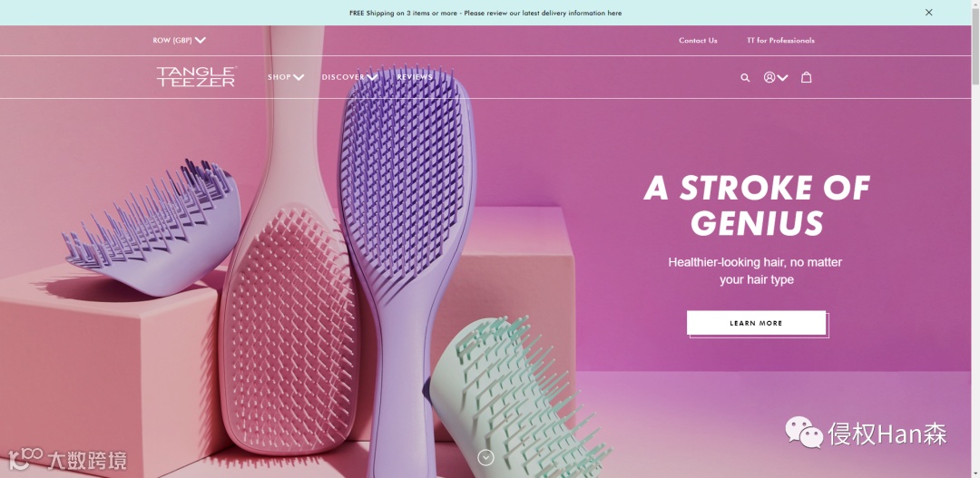This screenshot has width=980, height=478.
Task: Open the SHOP navigation item
Action: click(x=279, y=77)
